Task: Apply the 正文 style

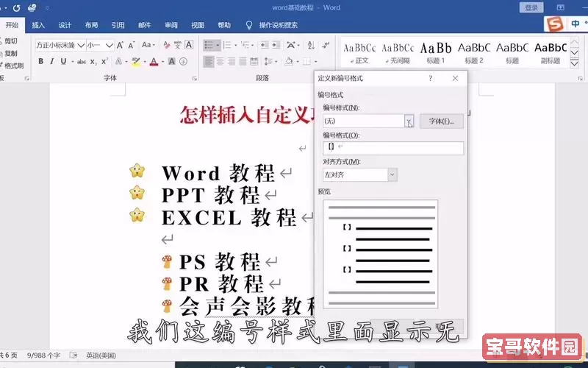Action: 359,52
